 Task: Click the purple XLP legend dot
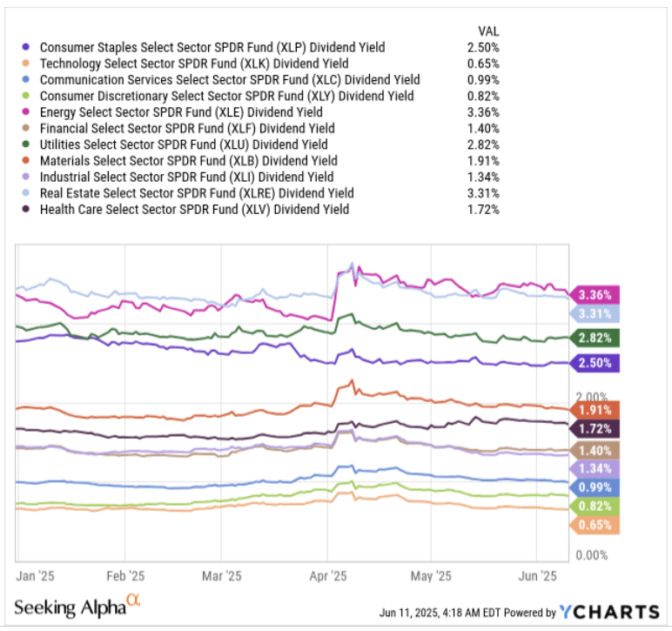pyautogui.click(x=26, y=47)
